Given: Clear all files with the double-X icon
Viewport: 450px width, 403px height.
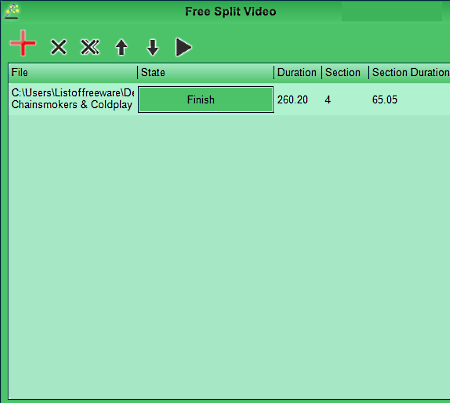Looking at the screenshot, I should click(90, 47).
